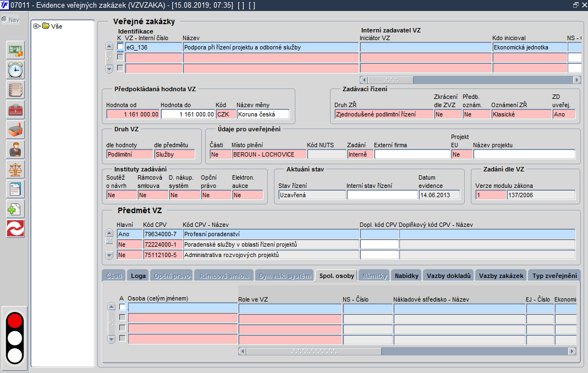Click the CPV code 79634000-7 cell
The height and width of the screenshot is (373, 588).
point(163,234)
